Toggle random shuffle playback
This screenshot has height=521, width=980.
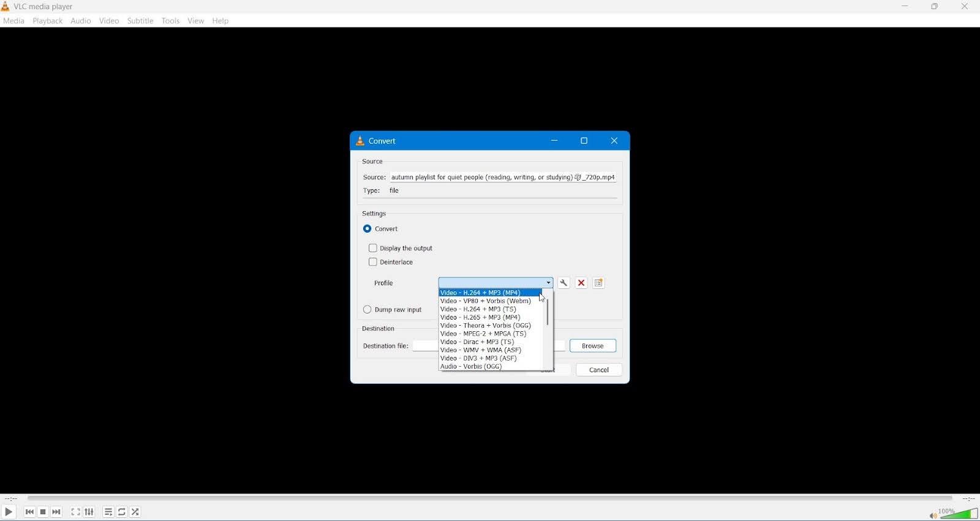point(136,512)
